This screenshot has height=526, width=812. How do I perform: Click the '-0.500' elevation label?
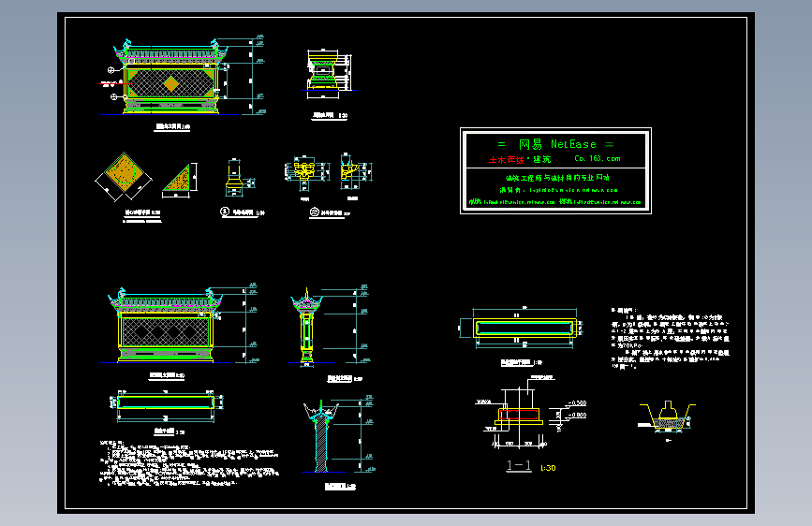pyautogui.click(x=577, y=402)
